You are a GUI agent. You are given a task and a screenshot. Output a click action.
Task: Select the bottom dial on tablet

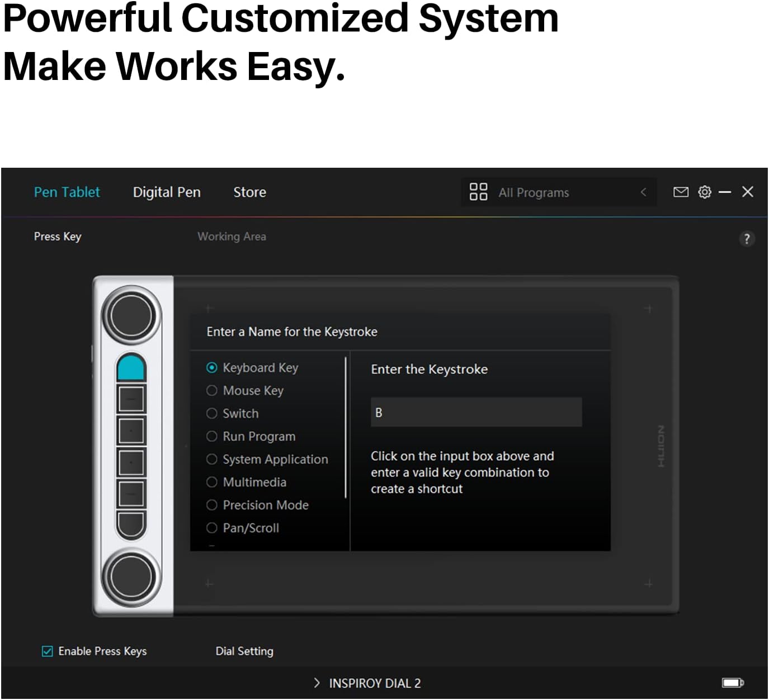[131, 576]
